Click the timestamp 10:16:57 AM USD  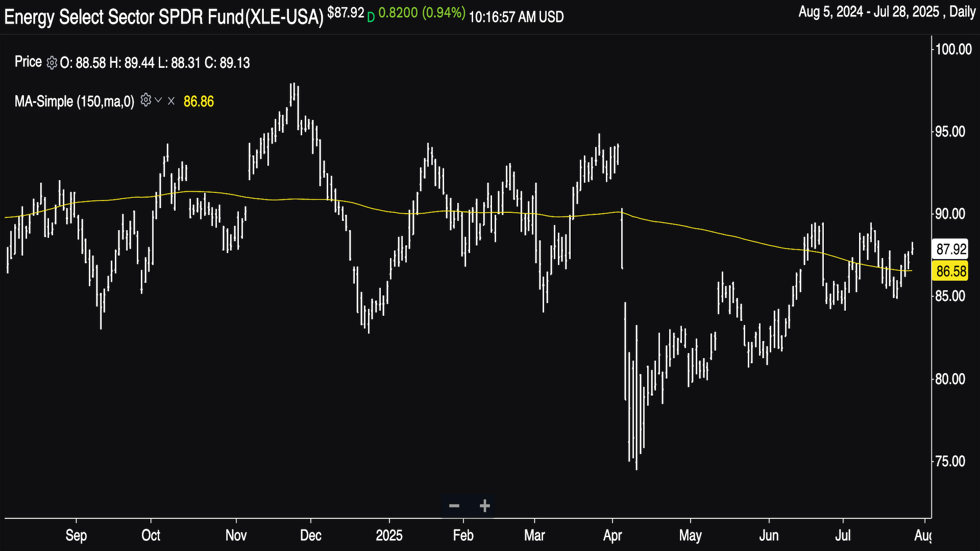coord(516,17)
